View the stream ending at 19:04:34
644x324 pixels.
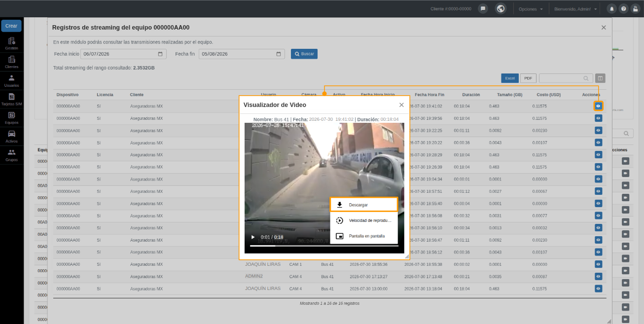click(x=598, y=179)
